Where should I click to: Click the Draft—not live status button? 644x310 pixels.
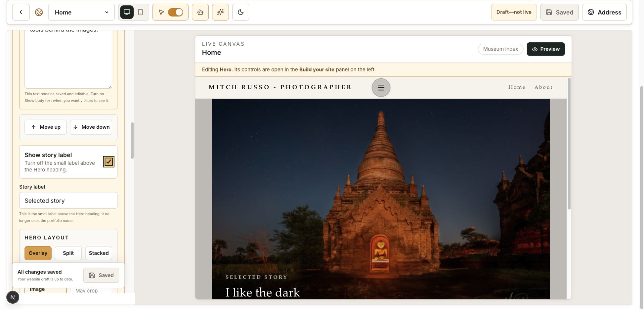pyautogui.click(x=514, y=12)
